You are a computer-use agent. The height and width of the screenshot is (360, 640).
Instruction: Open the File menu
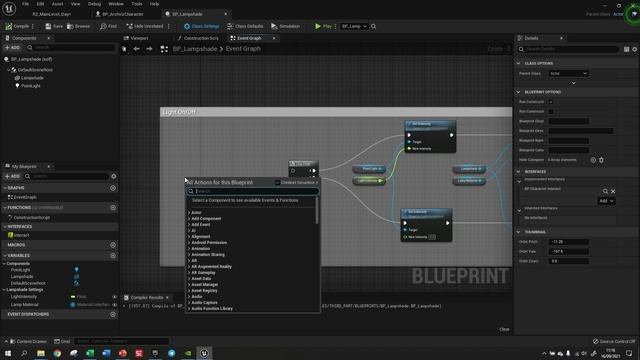[25, 4]
